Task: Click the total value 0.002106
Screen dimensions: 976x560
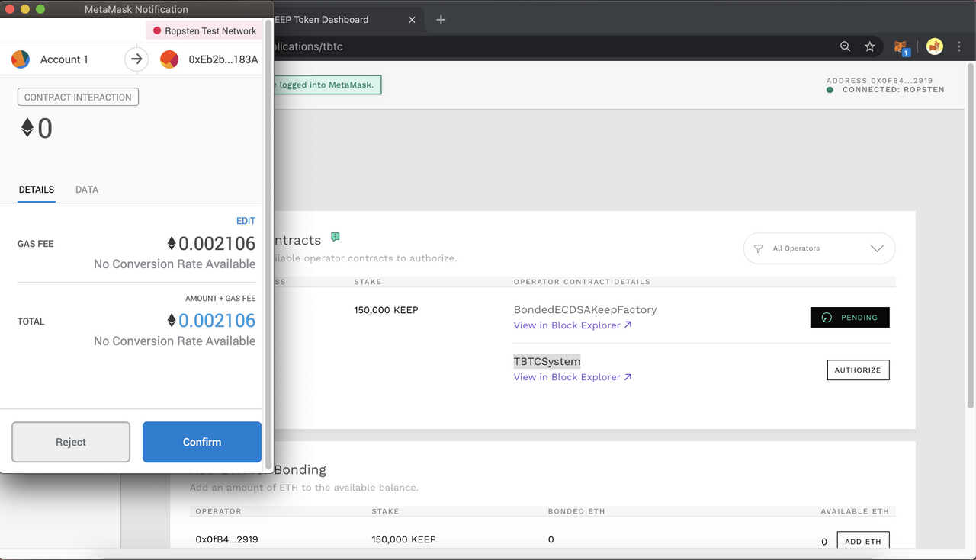Action: [217, 321]
